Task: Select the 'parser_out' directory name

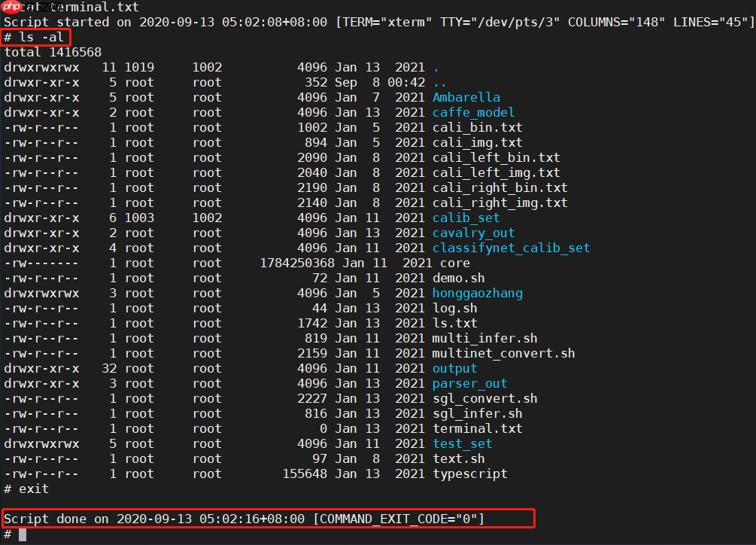Action: [469, 383]
